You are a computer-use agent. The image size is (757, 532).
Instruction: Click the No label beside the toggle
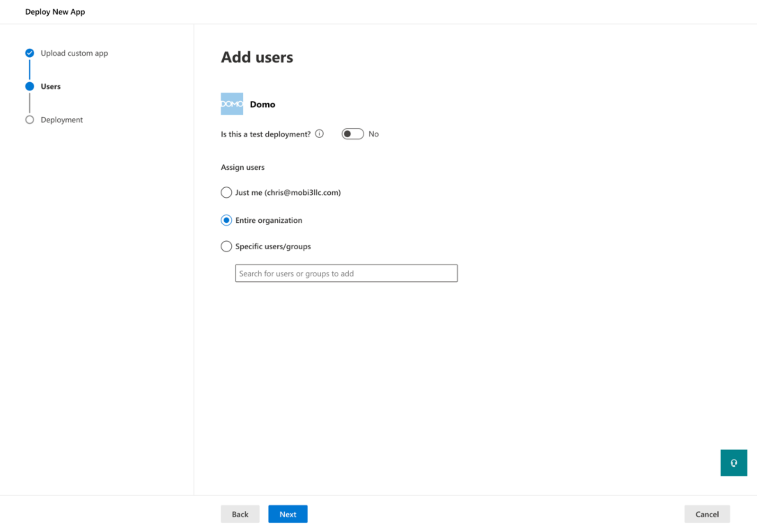[x=374, y=134]
